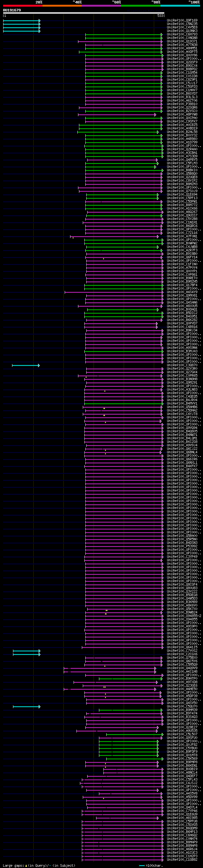
Task: Select the label UniRef100_B4MVV1
Action: tap(182, 404)
